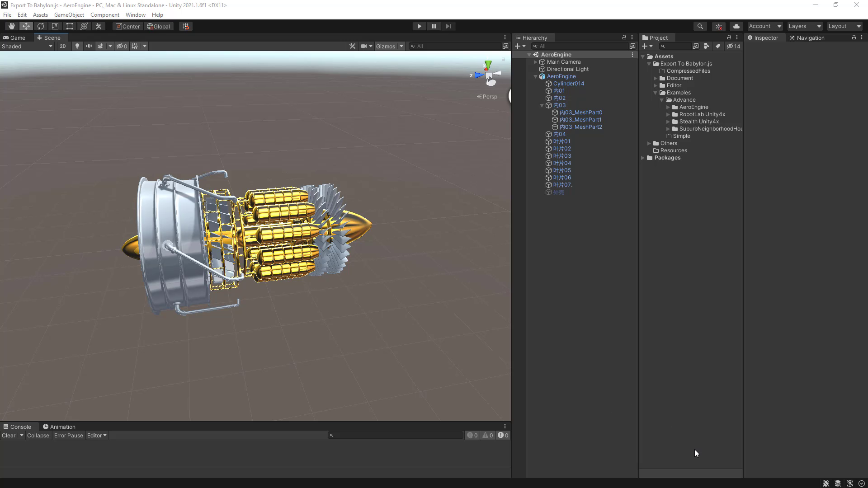Open the GameObject menu
This screenshot has height=488, width=868.
[69, 14]
